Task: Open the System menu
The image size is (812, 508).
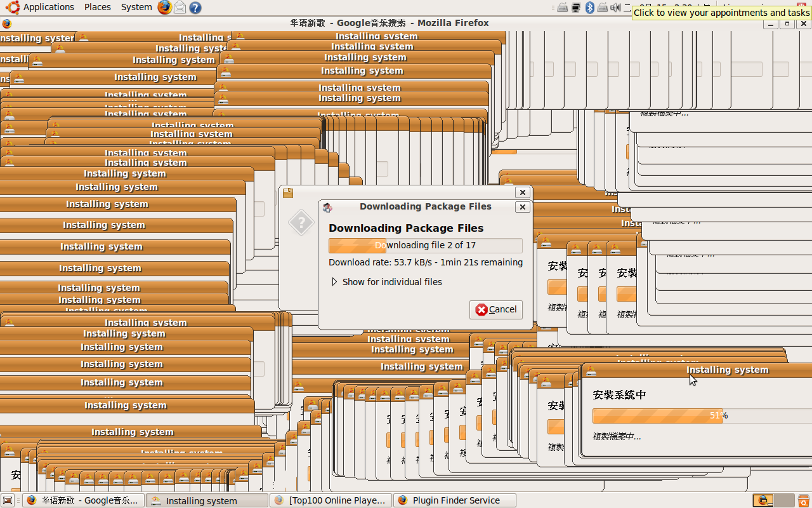Action: (x=136, y=7)
